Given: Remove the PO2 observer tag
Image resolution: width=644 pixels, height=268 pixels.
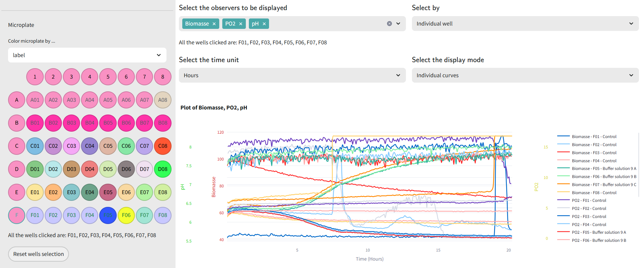Looking at the screenshot, I should 240,24.
